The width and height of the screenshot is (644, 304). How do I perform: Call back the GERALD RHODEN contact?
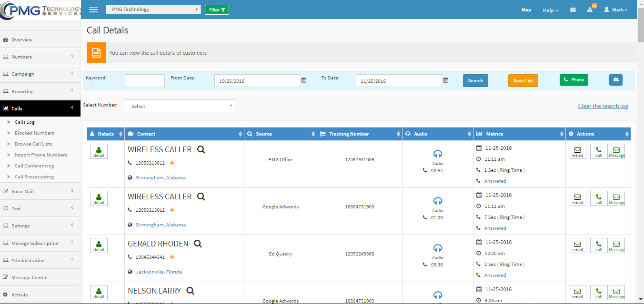click(599, 245)
